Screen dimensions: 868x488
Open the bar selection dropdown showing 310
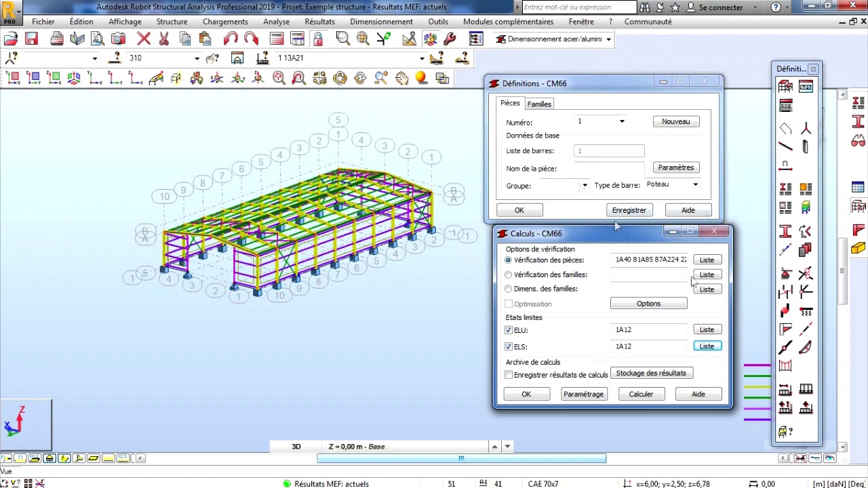pyautogui.click(x=197, y=58)
